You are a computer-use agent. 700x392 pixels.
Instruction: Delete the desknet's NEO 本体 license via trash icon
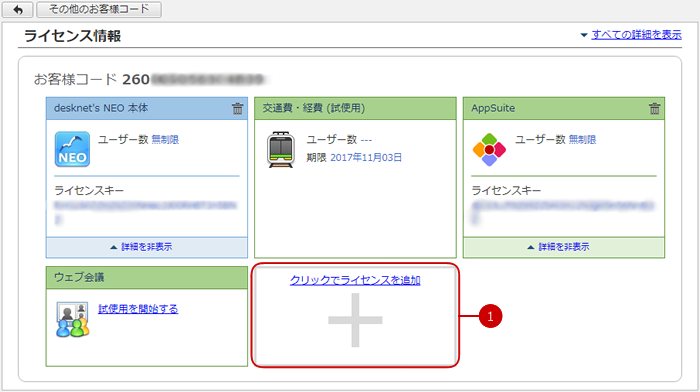[238, 108]
